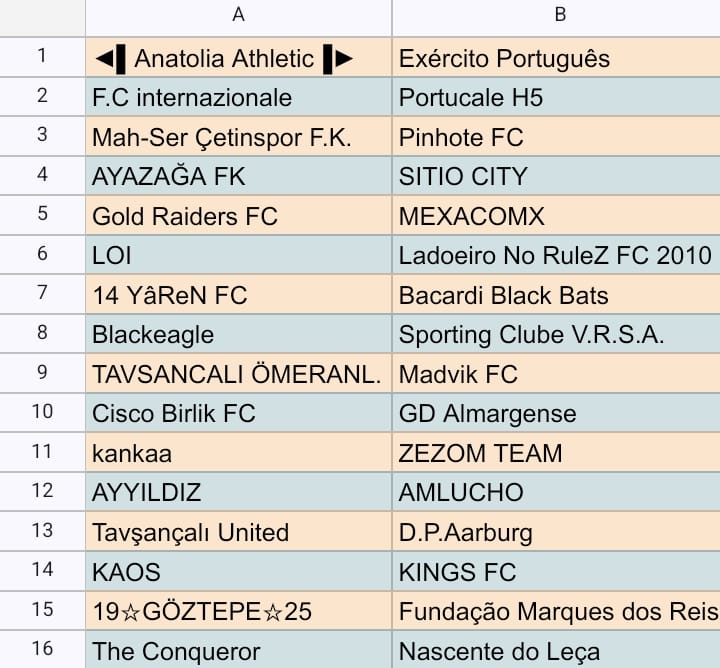720x668 pixels.
Task: Click column B header
Action: tap(556, 17)
